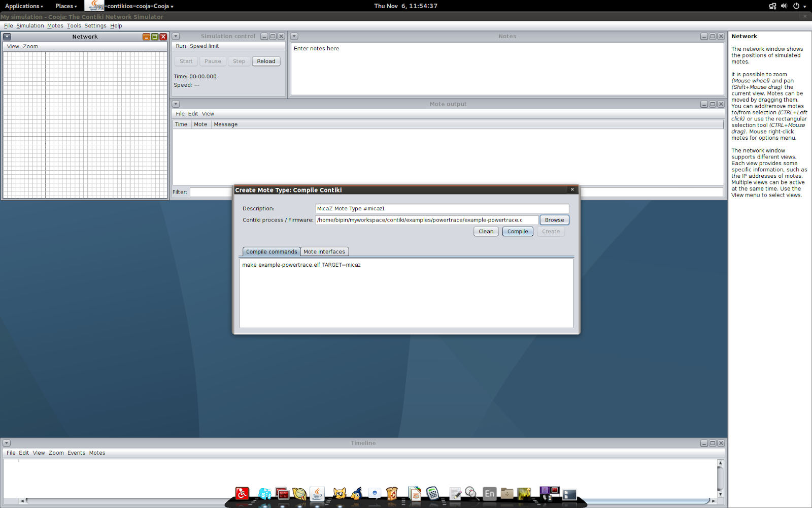The width and height of the screenshot is (812, 508).
Task: Open the red accessibility icon in the dock
Action: (242, 493)
